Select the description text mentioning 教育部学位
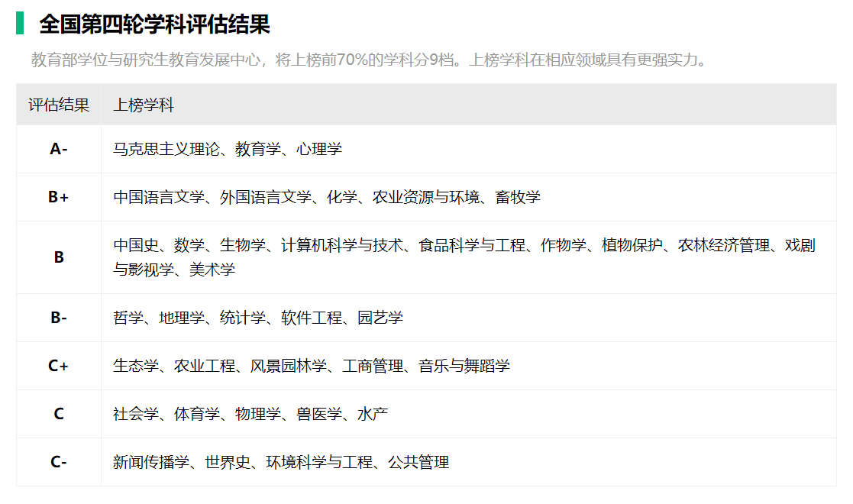 (x=369, y=60)
